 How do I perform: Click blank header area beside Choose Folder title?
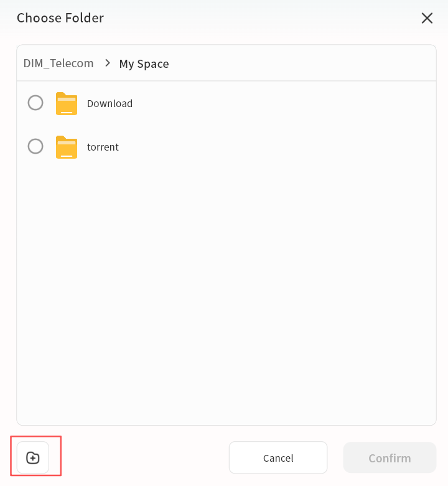261,18
